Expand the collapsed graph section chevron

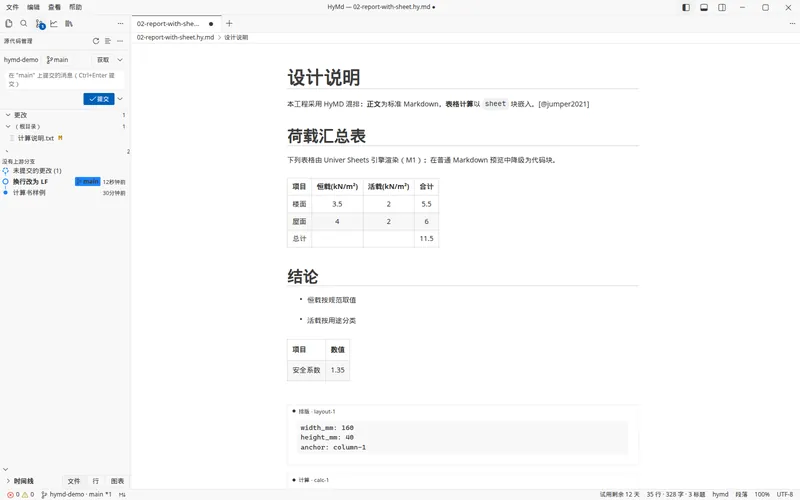[x=6, y=152]
